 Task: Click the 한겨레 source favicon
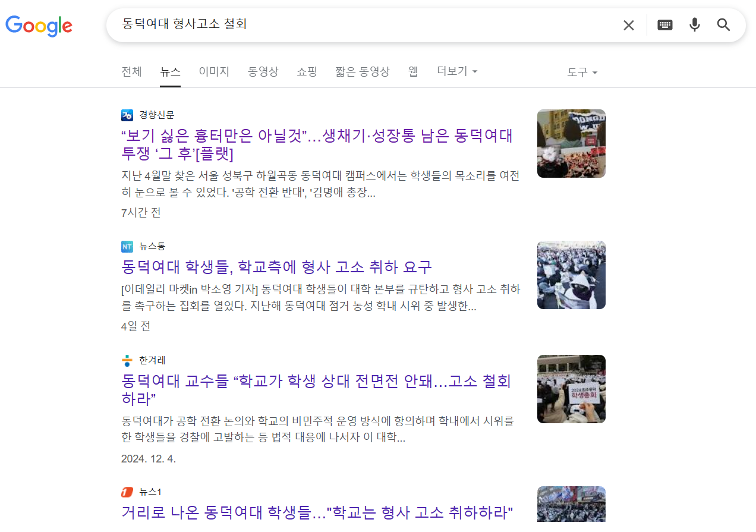[127, 361]
